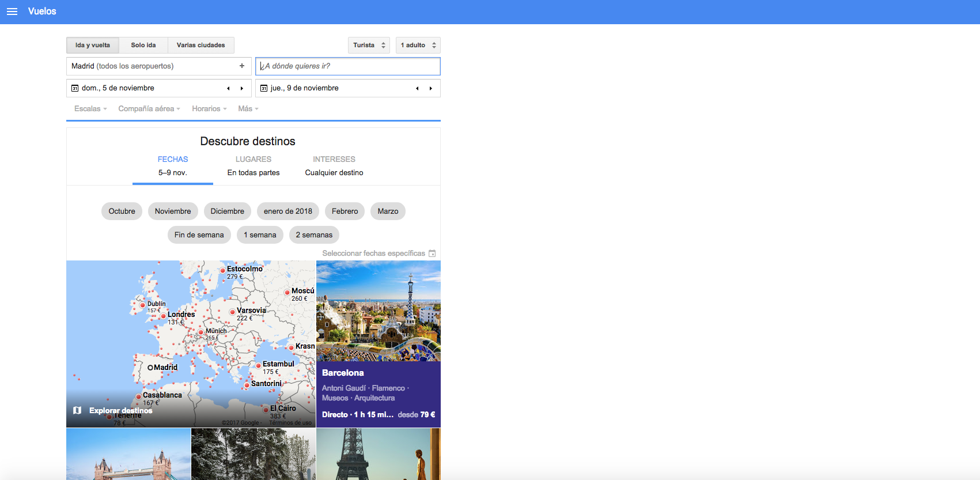Click the Dublín map marker
The image size is (980, 480).
[x=142, y=305]
